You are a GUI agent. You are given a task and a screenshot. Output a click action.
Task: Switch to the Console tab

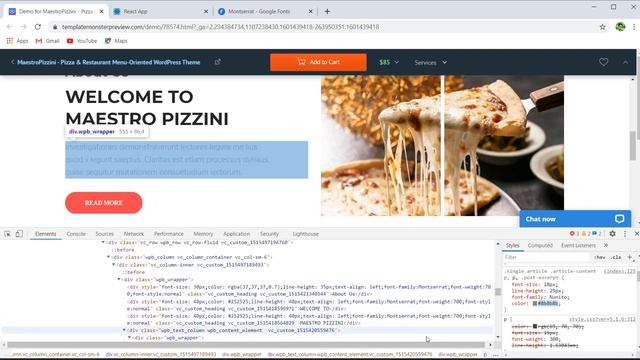76,234
